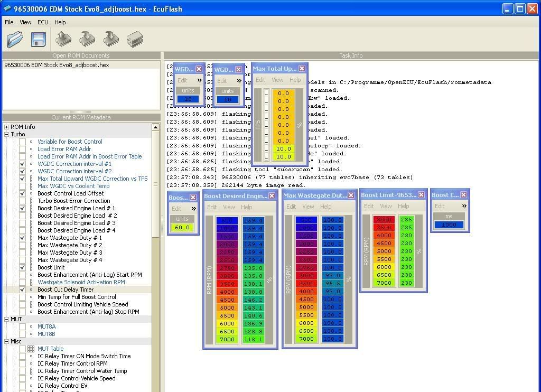Uncheck the Boost Limit checkbox

point(22,267)
